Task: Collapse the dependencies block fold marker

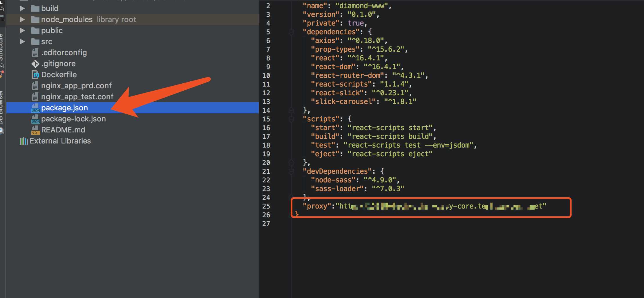Action: coord(291,32)
